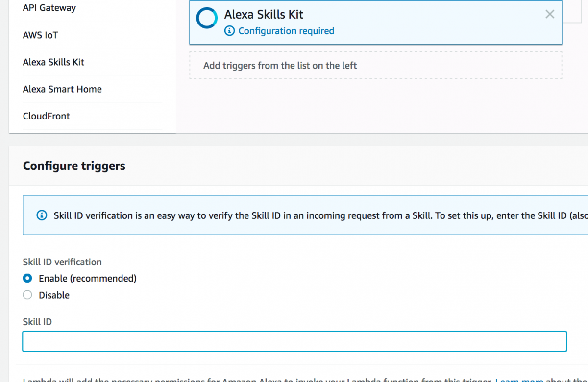The image size is (588, 382).
Task: Open the Configuration required link
Action: point(286,30)
